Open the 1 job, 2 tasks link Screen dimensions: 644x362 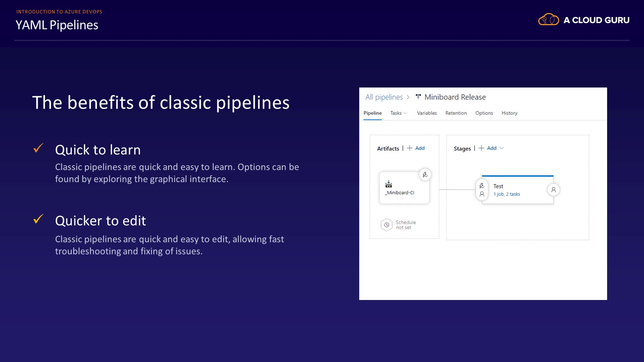[506, 194]
